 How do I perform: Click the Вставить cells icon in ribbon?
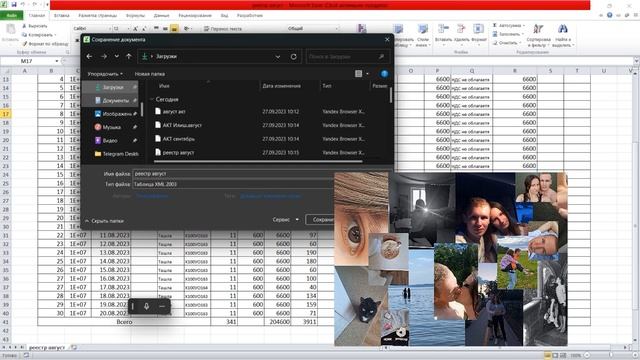tap(443, 29)
